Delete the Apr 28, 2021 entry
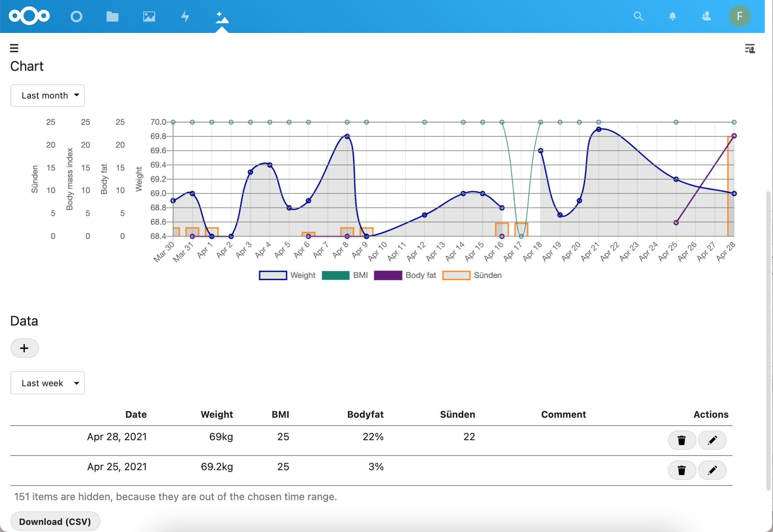Screen dimensions: 773x532 click(x=682, y=440)
